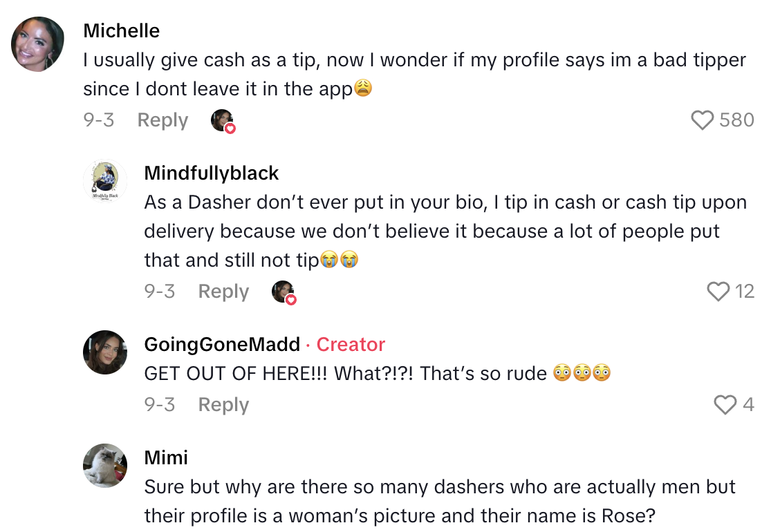Click creator-liked badge on Mindfullyblack's reply
The image size is (780, 532).
point(284,292)
